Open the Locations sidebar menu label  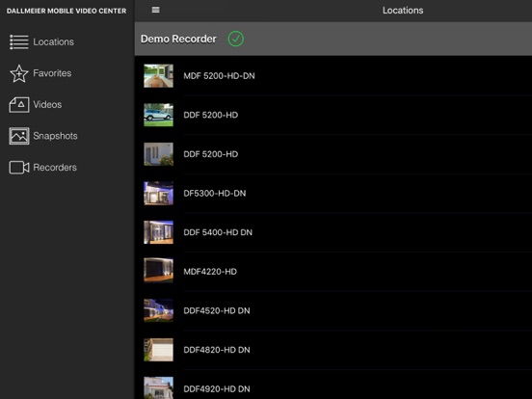[x=54, y=42]
